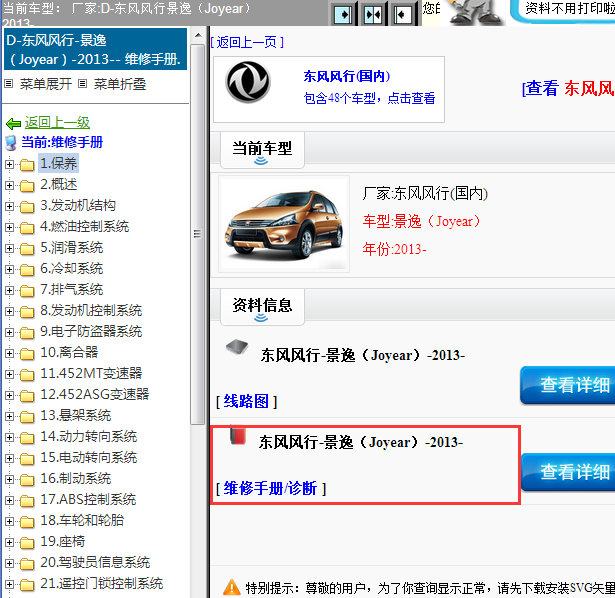Expand the 12.452ASG变速器 tree node
615x598 pixels.
(x=9, y=395)
